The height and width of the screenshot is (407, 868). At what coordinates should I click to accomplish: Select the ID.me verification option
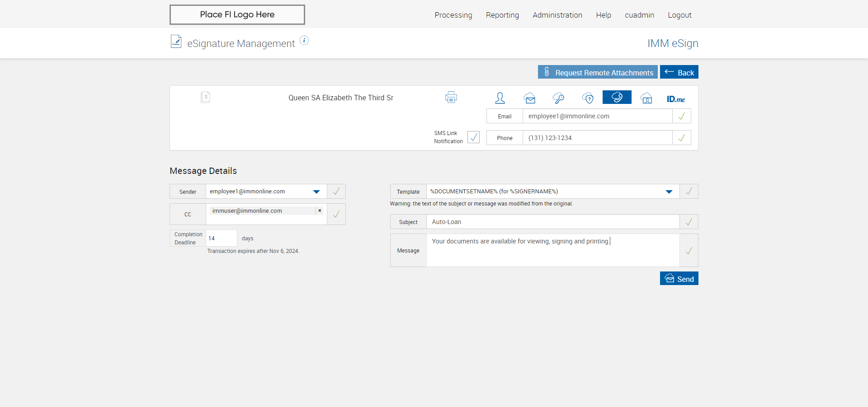point(675,99)
